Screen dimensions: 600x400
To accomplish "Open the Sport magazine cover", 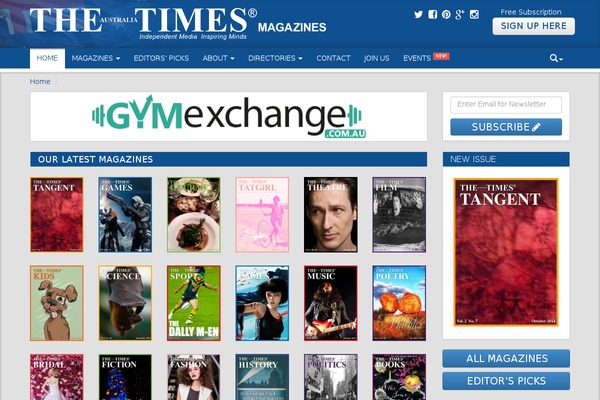I will pyautogui.click(x=194, y=303).
